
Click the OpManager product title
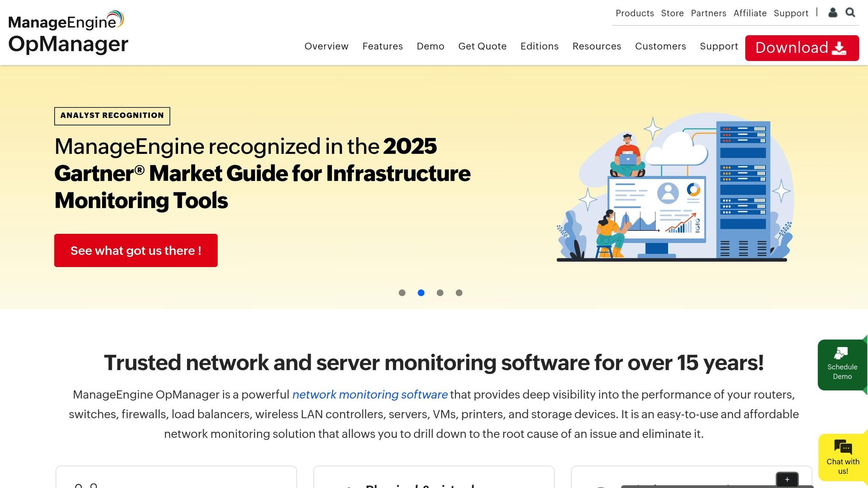(68, 44)
